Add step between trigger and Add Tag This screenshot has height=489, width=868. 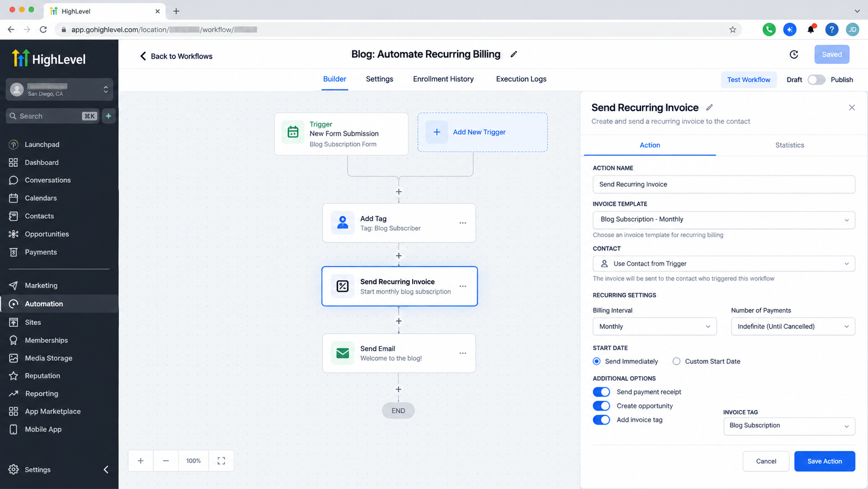pyautogui.click(x=399, y=192)
